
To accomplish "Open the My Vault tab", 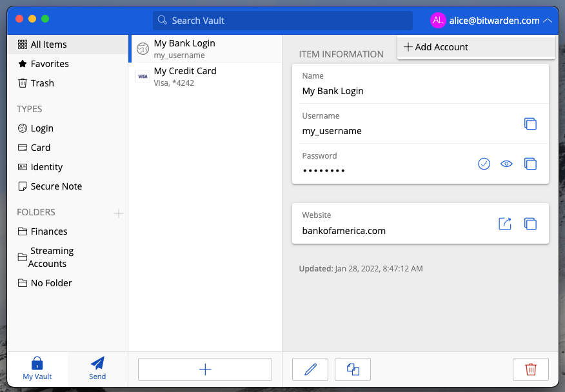I will coord(37,369).
